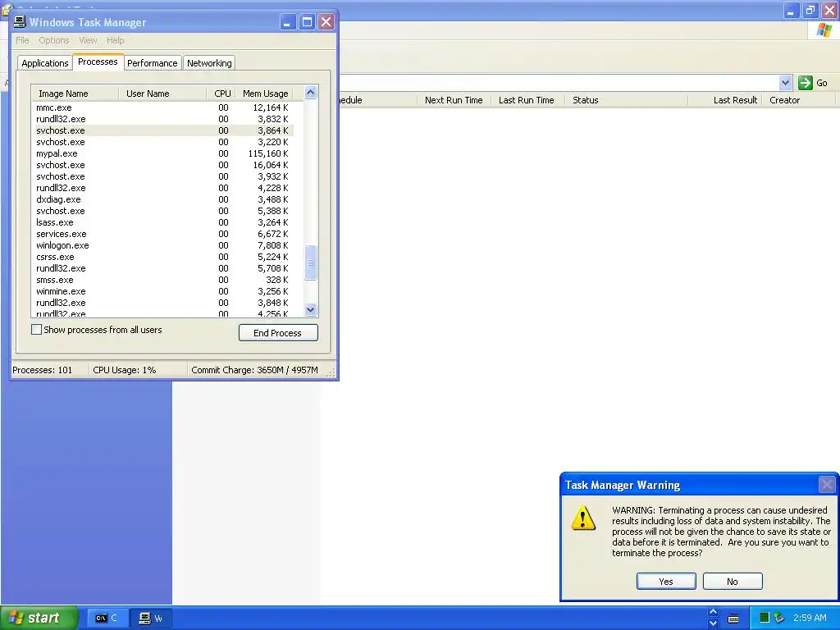Open the Help menu in Task Manager
This screenshot has width=840, height=630.
[115, 40]
